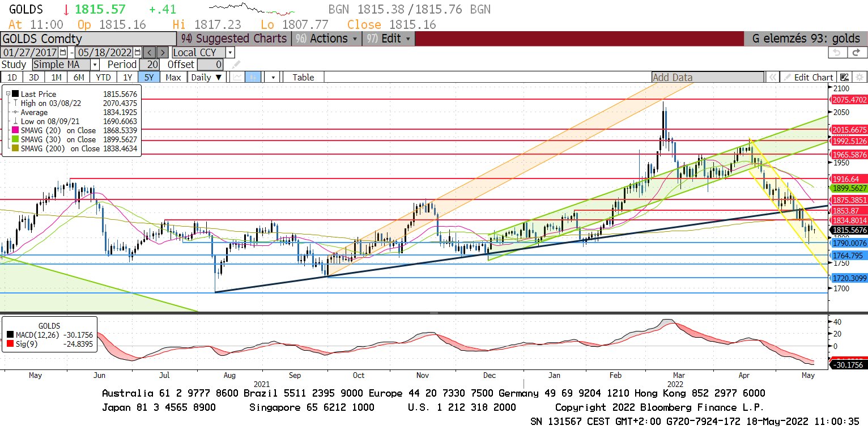
Task: Click the Last Price legend row
Action: tap(74, 94)
